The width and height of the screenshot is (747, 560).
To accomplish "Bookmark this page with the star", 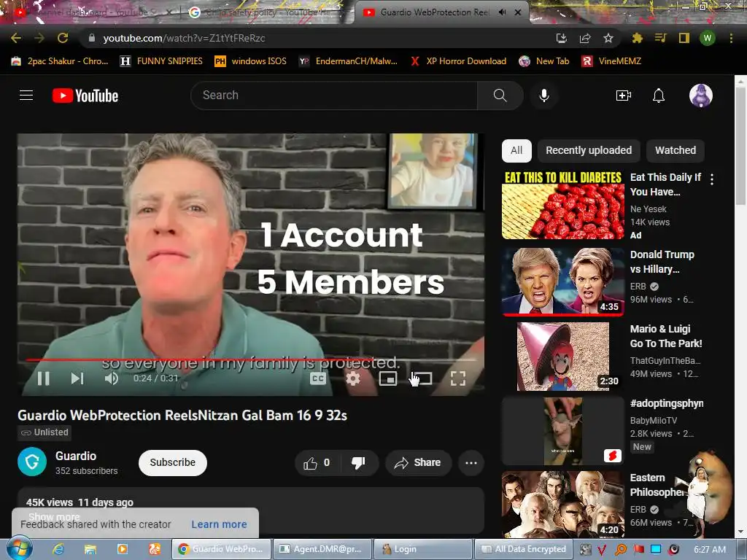I will (608, 38).
